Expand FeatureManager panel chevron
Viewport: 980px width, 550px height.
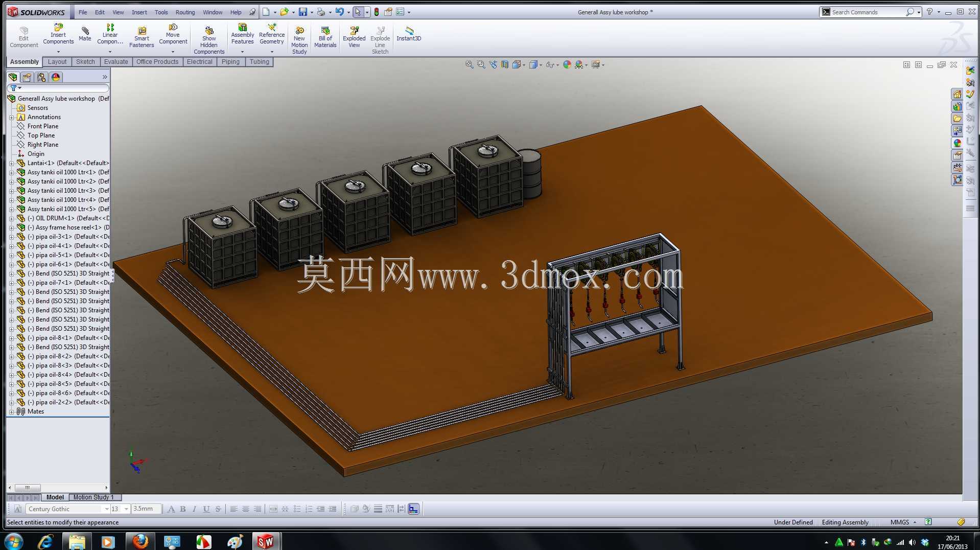click(x=105, y=77)
